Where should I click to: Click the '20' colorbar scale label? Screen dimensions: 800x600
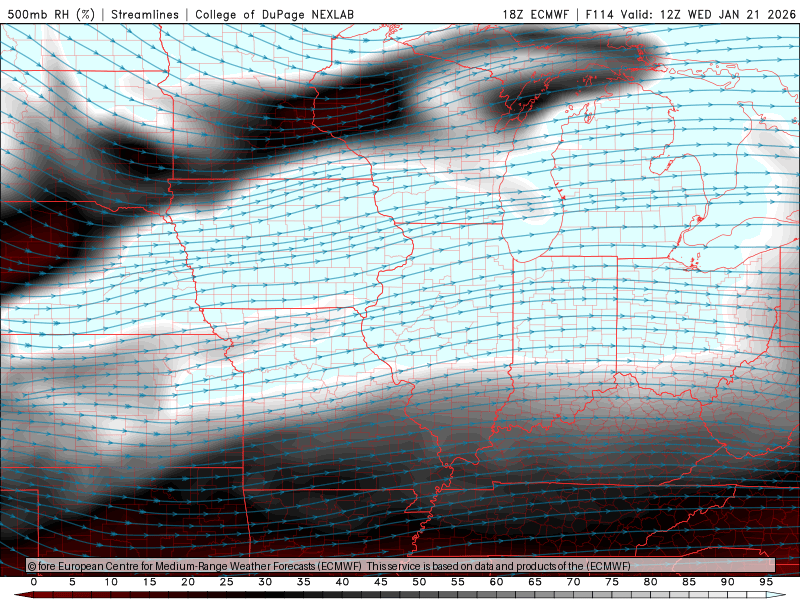click(188, 582)
